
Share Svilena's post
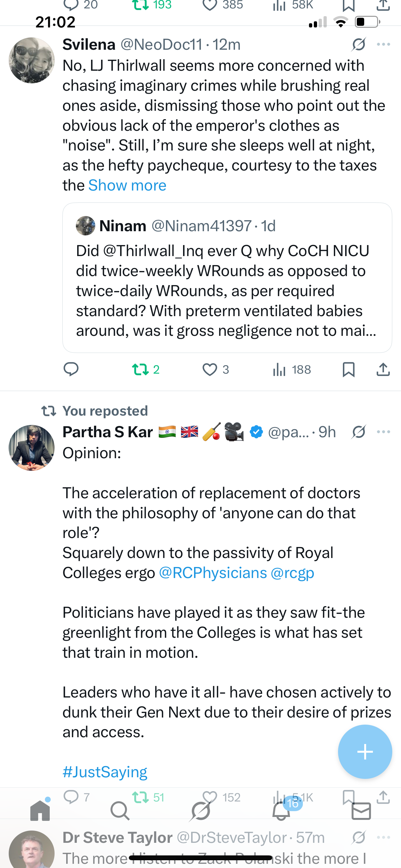click(x=383, y=369)
